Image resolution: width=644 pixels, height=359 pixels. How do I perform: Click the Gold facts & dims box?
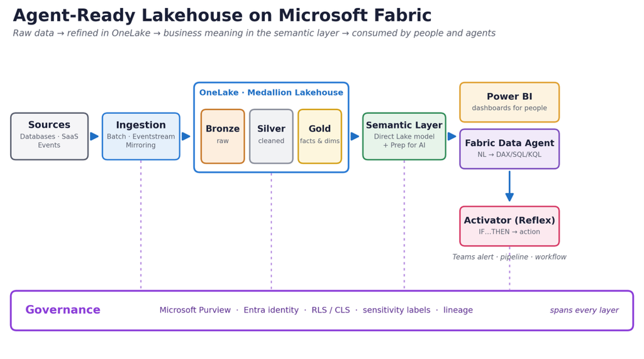[319, 136]
